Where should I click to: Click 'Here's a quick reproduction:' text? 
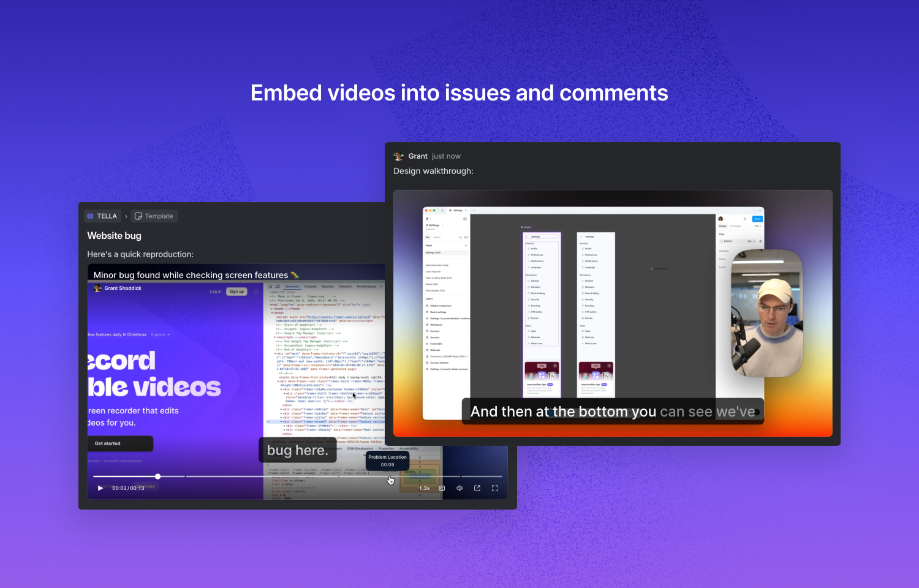tap(140, 254)
